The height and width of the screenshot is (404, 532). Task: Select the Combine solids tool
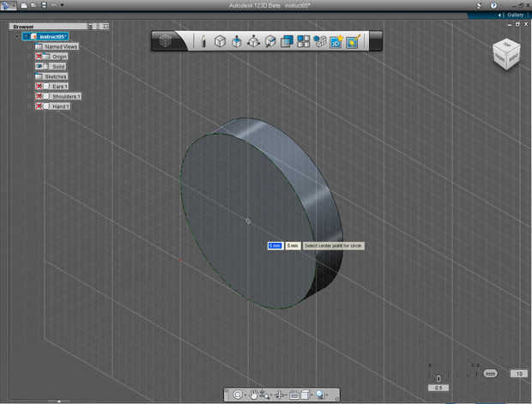click(x=287, y=41)
